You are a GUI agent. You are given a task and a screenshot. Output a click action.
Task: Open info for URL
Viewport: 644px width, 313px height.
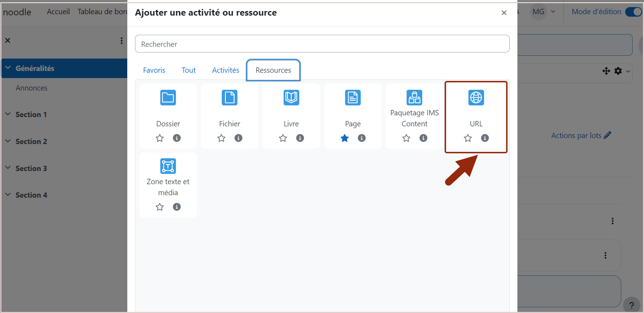point(485,138)
